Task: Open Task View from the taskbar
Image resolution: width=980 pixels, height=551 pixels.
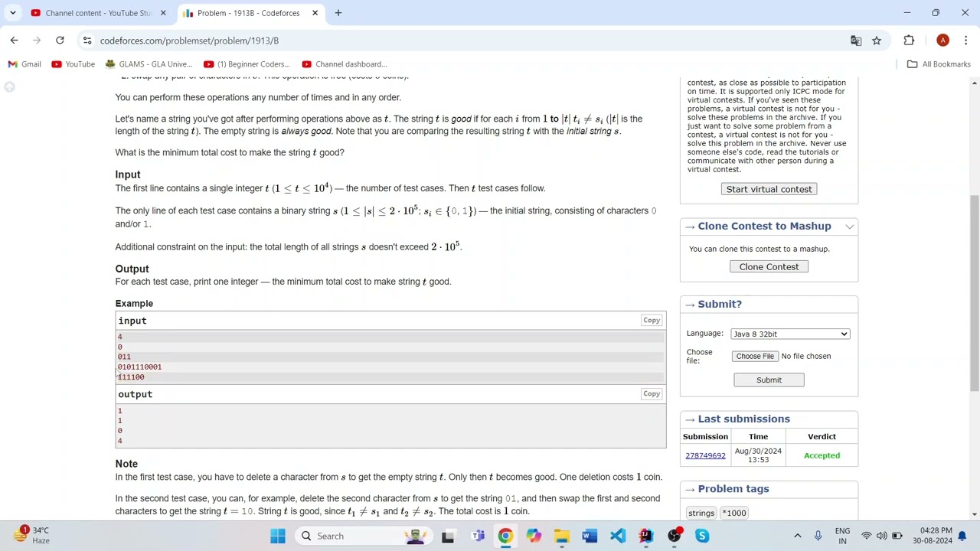Action: [448, 536]
